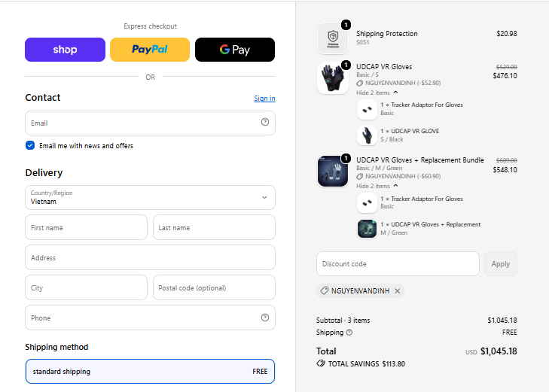
Task: Click into the First name field
Action: coord(86,227)
